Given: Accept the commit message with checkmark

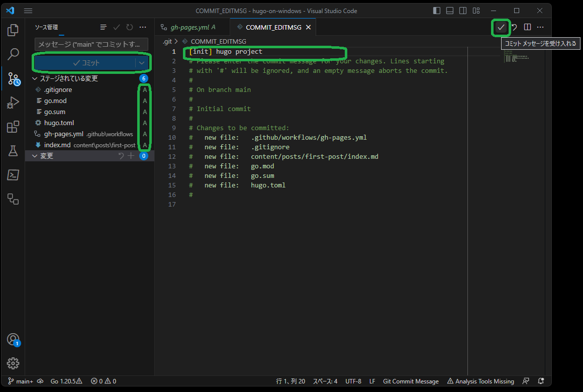Looking at the screenshot, I should coord(501,27).
